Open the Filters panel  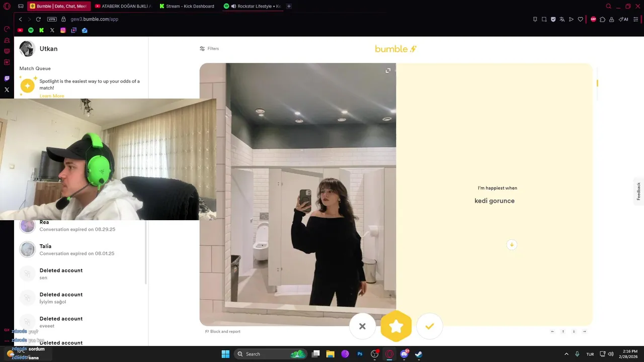[209, 49]
